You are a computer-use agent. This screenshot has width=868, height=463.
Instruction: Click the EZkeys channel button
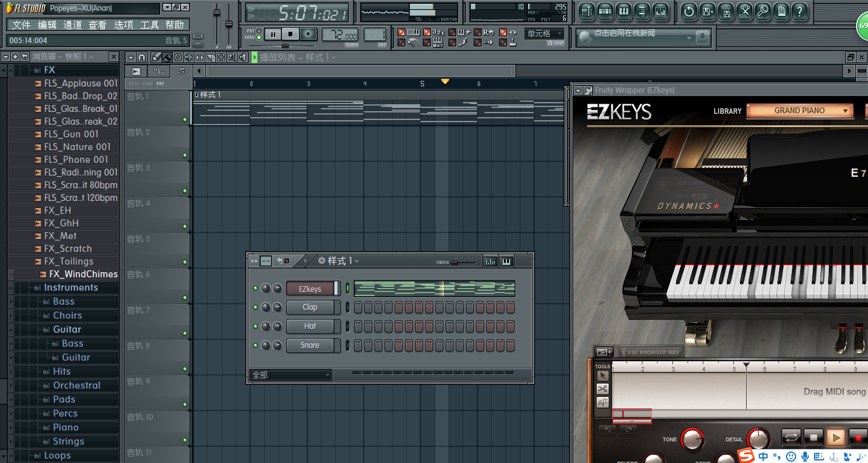pyautogui.click(x=310, y=289)
